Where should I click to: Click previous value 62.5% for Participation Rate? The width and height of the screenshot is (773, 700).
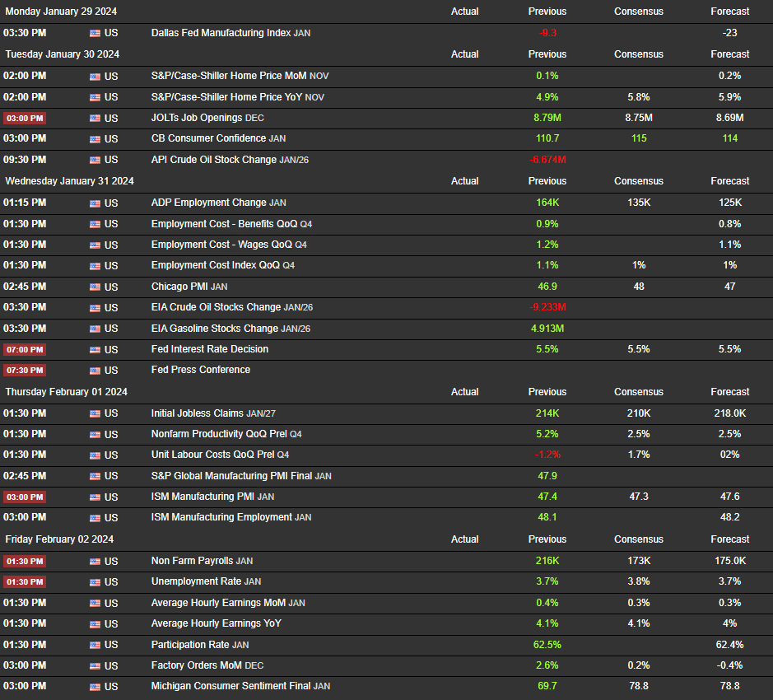(547, 645)
